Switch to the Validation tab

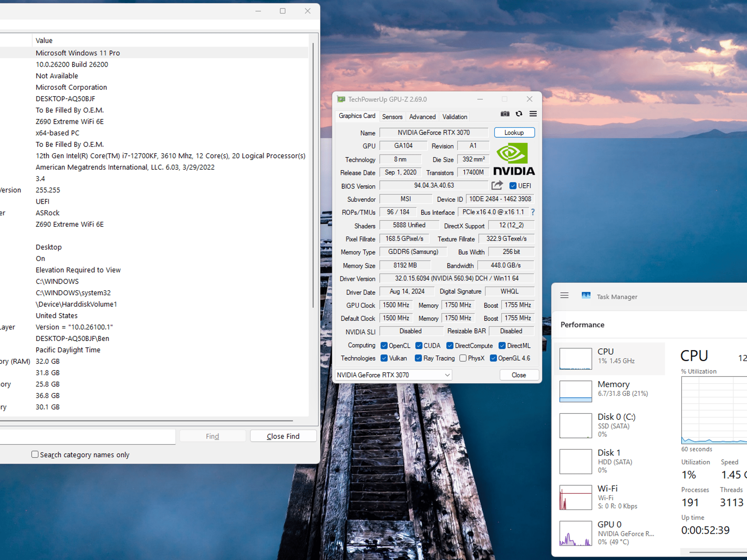coord(454,117)
